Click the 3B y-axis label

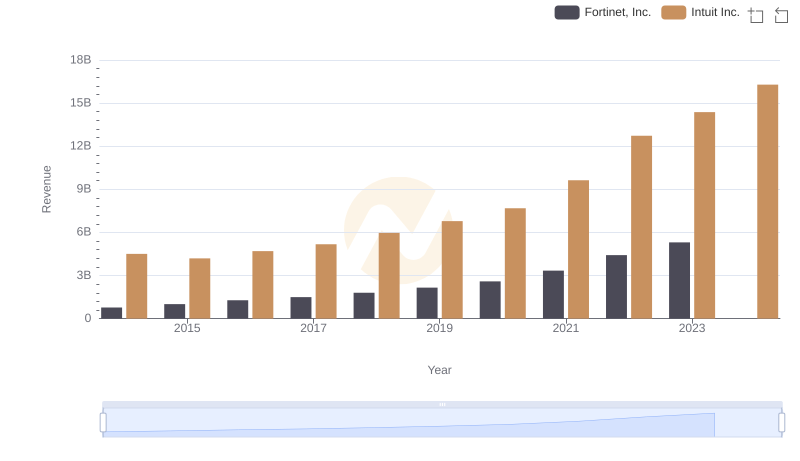click(84, 275)
